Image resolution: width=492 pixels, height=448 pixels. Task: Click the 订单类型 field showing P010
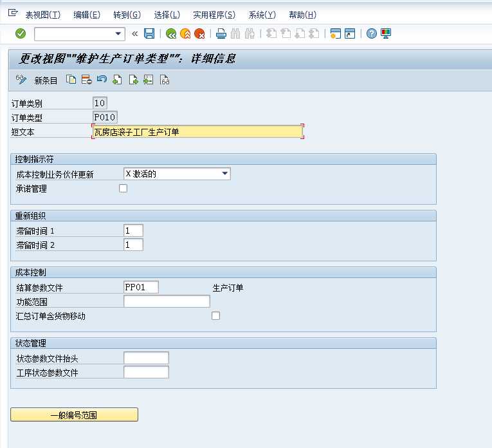[105, 117]
